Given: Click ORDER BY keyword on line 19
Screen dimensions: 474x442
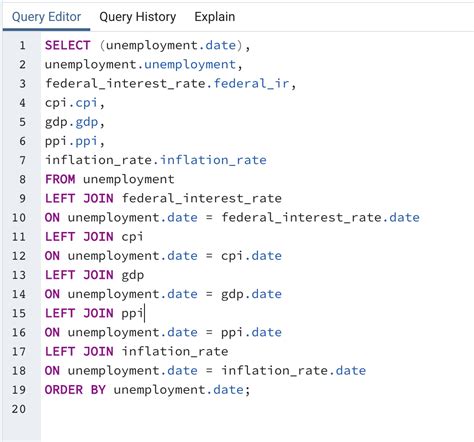Looking at the screenshot, I should [x=75, y=390].
